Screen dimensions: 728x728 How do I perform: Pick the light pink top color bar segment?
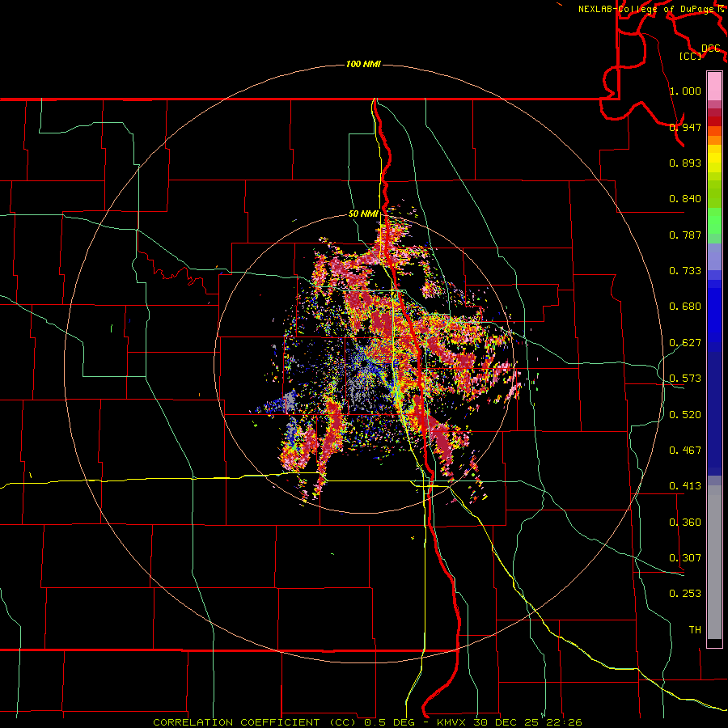point(714,87)
